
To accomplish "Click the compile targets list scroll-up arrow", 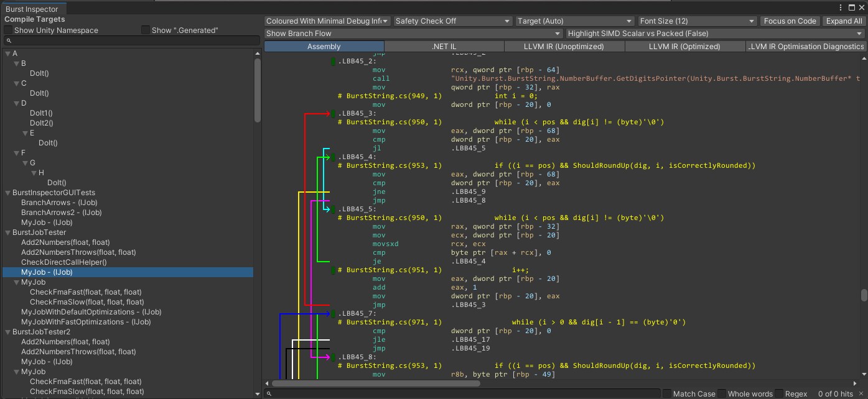I will tap(258, 54).
